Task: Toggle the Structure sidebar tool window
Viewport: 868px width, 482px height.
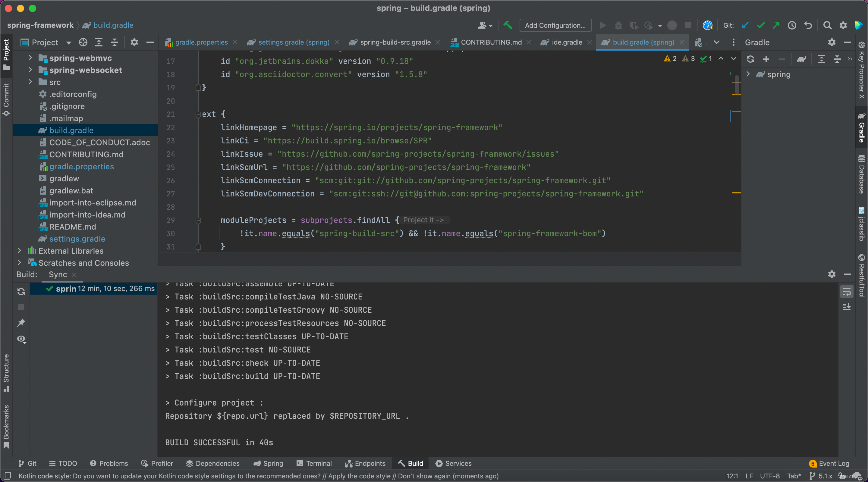Action: (x=6, y=373)
